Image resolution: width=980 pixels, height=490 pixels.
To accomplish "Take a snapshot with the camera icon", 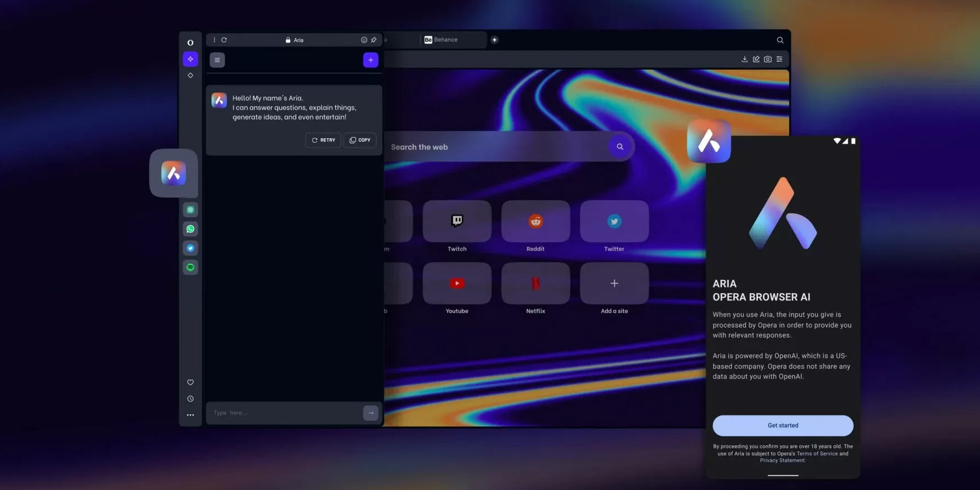I will click(768, 59).
